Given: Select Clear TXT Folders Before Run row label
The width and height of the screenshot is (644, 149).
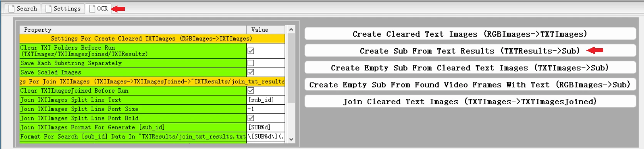Looking at the screenshot, I should pyautogui.click(x=133, y=51).
